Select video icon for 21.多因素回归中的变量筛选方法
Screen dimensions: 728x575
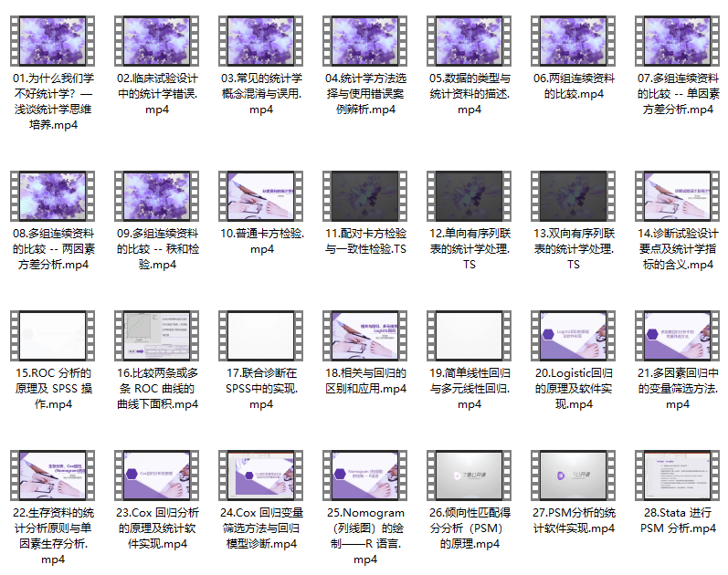click(678, 336)
